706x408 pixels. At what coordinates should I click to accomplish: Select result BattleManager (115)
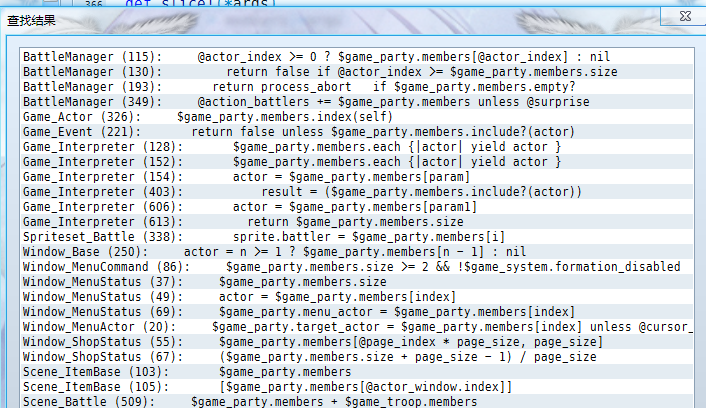pyautogui.click(x=356, y=57)
